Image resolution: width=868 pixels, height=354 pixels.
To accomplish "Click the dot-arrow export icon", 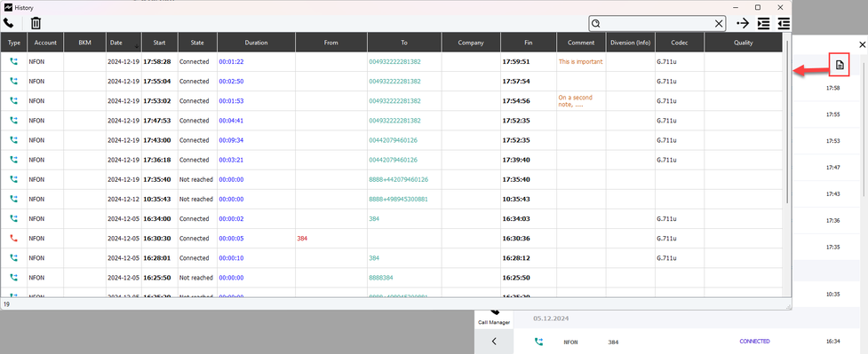I will 743,23.
